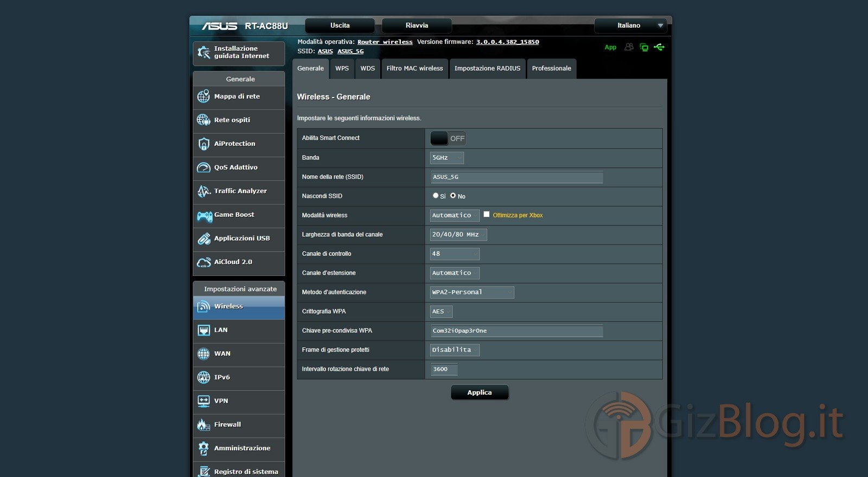Image resolution: width=868 pixels, height=477 pixels.
Task: Select No for Nascondi SSID
Action: [453, 196]
